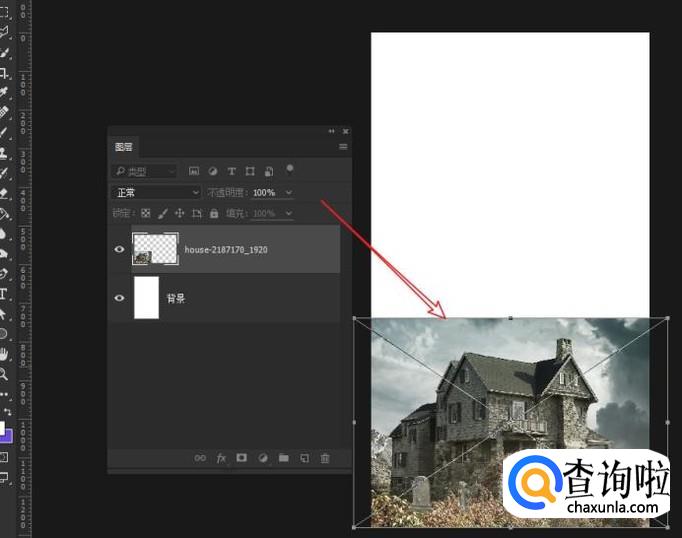This screenshot has height=538, width=682.
Task: Toggle lock transparent pixels checkerboard
Action: pos(146,213)
